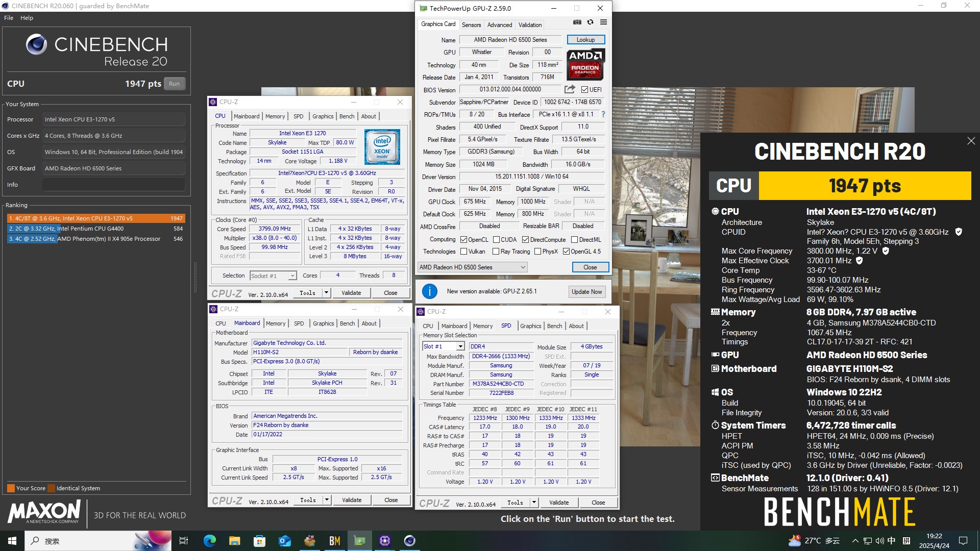Screen dimensions: 980x551
Task: Click the Cinebench Info input field
Action: click(114, 185)
